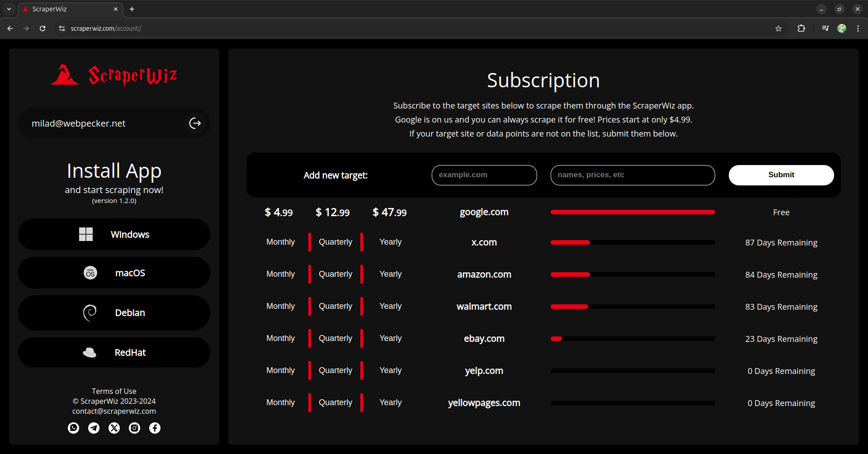View site information icon in the address bar
This screenshot has width=868, height=454.
62,28
